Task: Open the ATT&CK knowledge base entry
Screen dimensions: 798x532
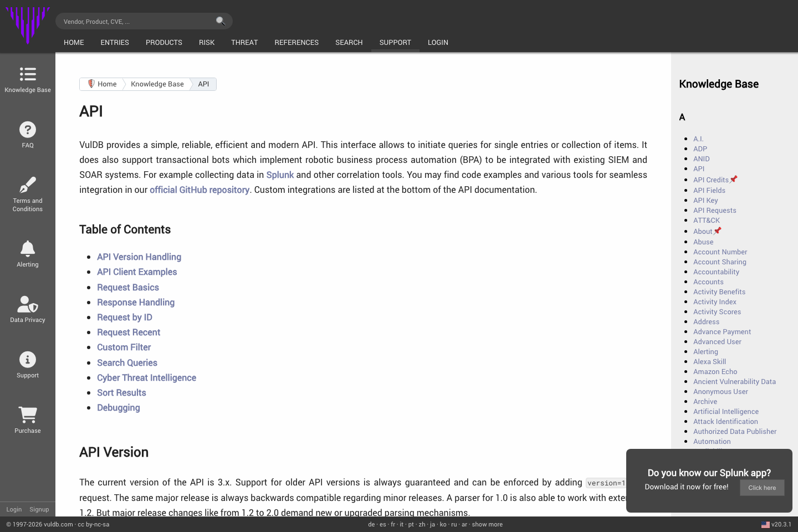Action: (x=707, y=220)
